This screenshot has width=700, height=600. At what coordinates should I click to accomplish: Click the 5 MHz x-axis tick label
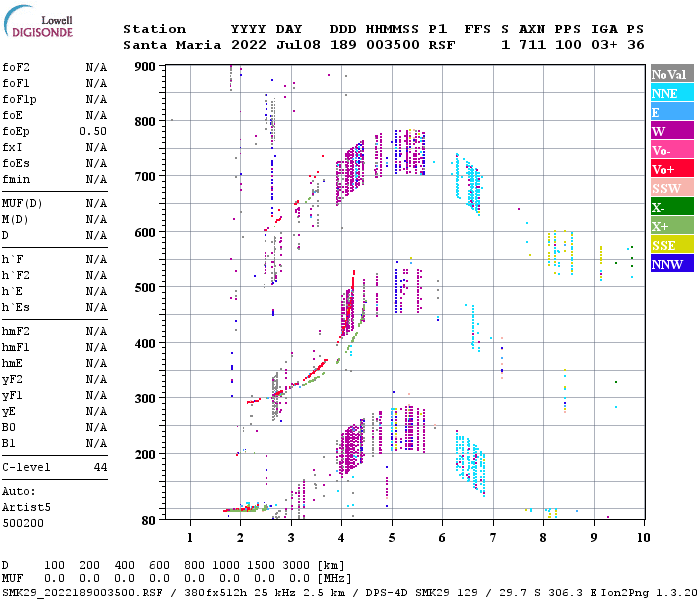click(x=392, y=538)
